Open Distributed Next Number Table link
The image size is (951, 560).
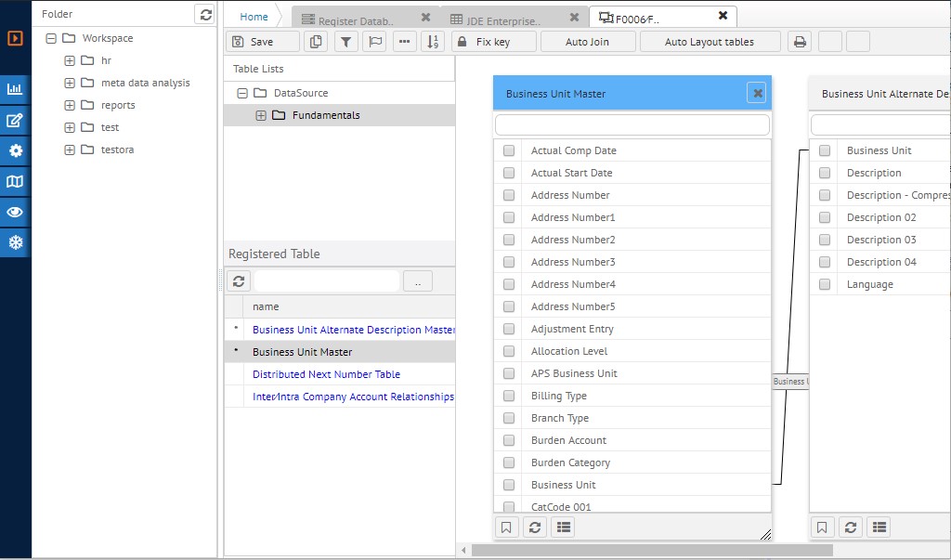pos(326,374)
